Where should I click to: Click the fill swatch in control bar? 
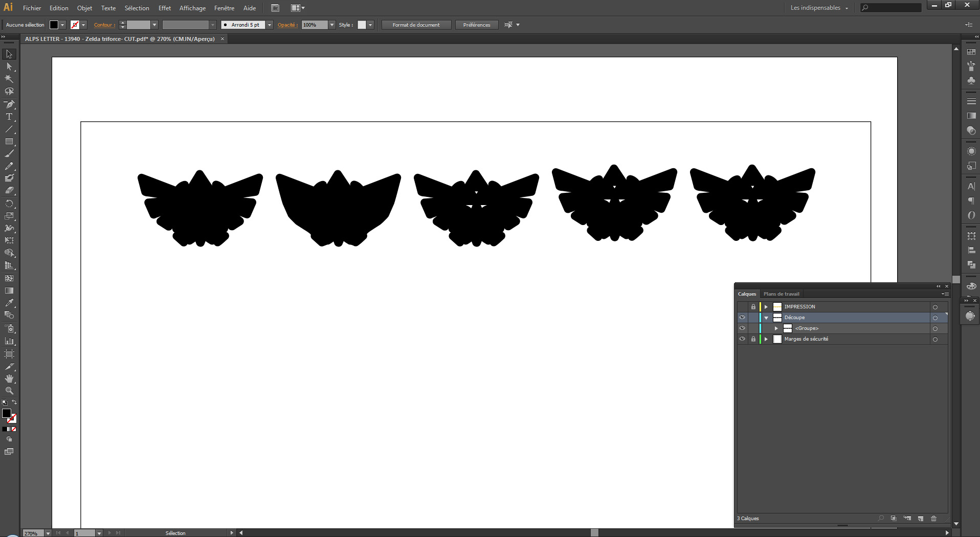(x=54, y=25)
